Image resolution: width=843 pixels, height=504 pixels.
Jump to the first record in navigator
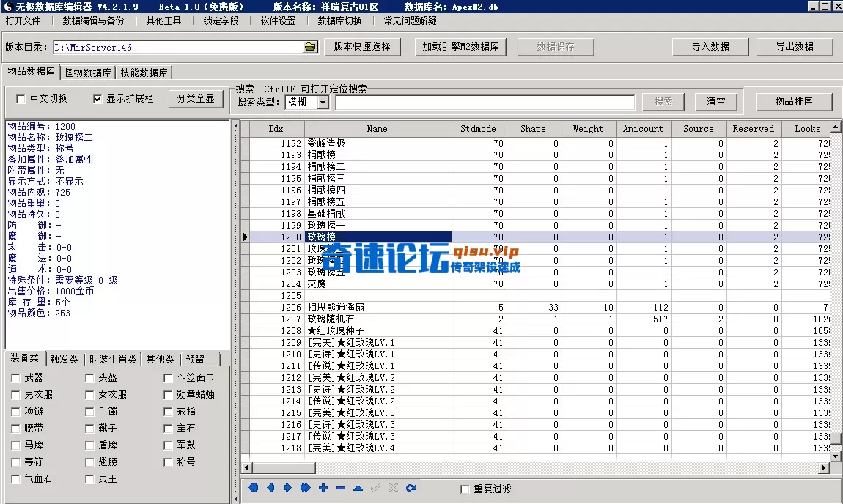pos(253,488)
